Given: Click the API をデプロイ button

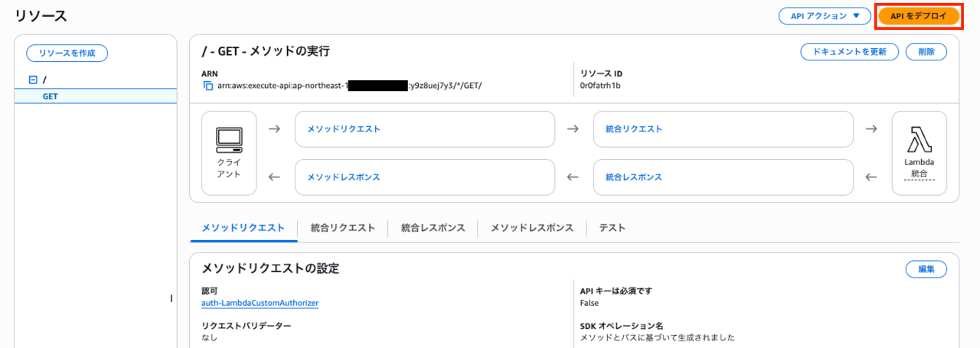Looking at the screenshot, I should pos(919,16).
